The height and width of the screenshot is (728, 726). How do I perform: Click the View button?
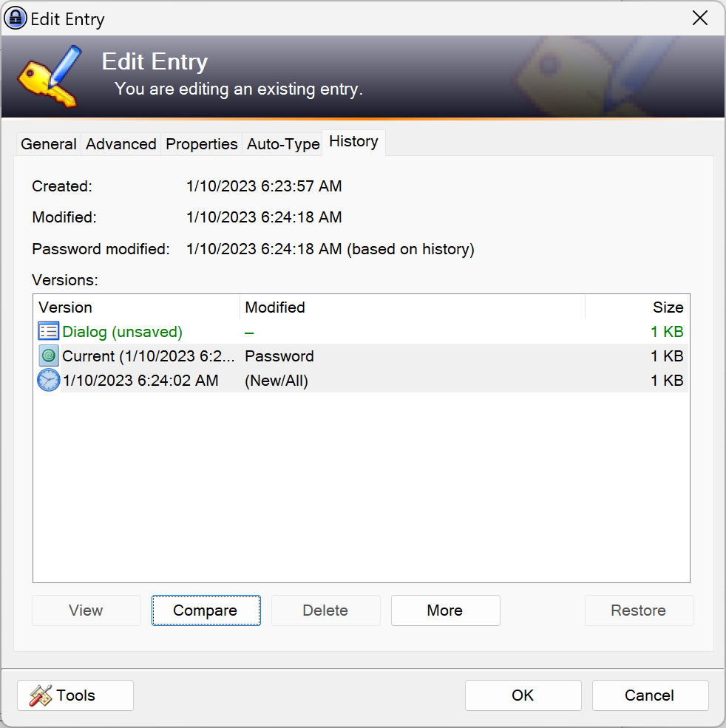pos(86,610)
